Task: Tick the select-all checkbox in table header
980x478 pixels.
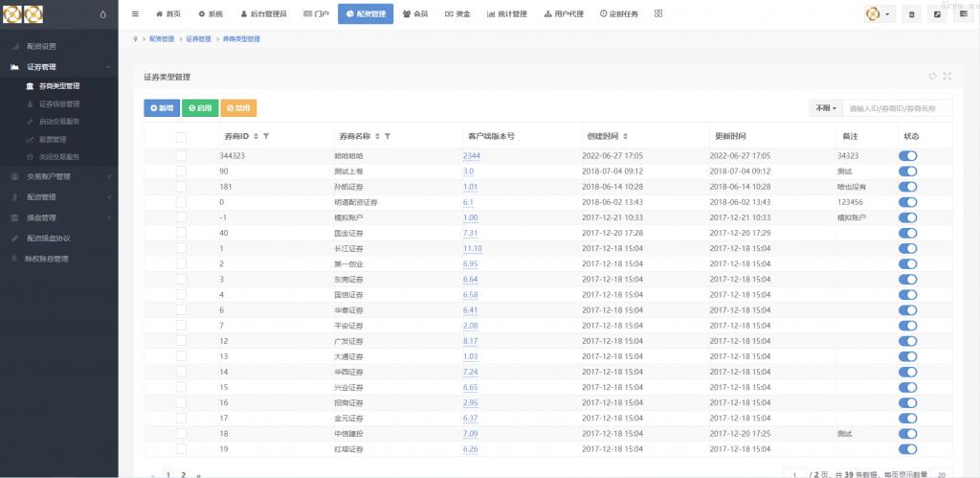Action: tap(182, 136)
